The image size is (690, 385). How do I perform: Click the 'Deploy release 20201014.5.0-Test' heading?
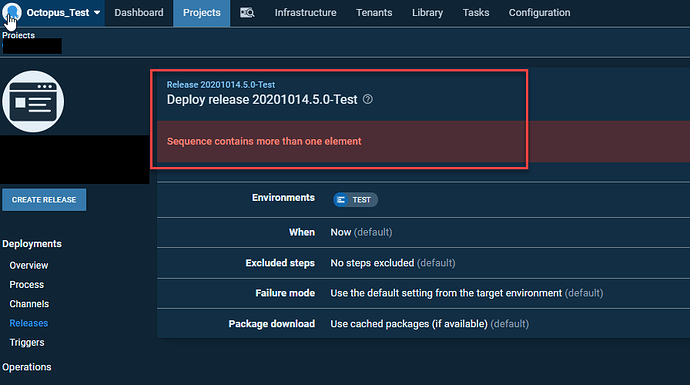pos(262,99)
